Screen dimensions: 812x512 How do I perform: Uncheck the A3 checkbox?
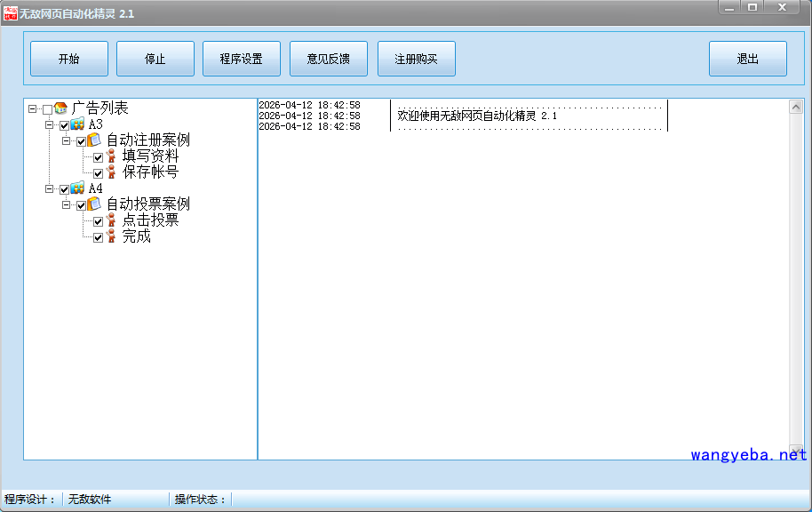pyautogui.click(x=64, y=125)
